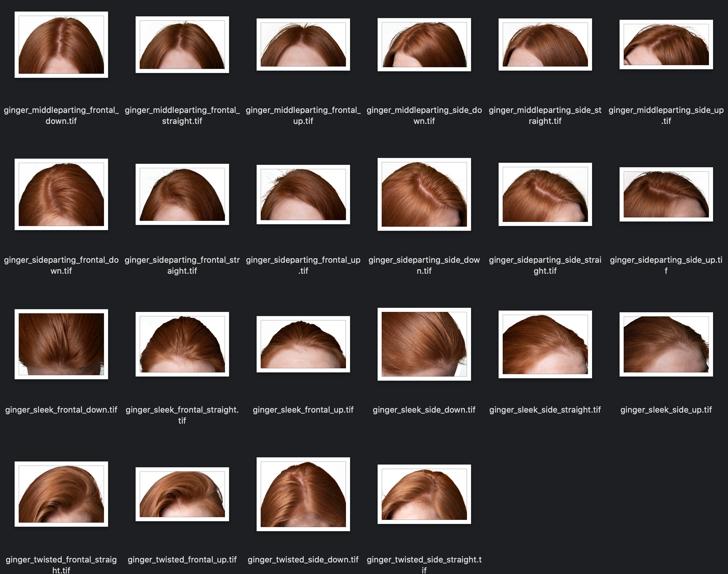This screenshot has width=728, height=574.
Task: Select the ginger_middleparting_side_up.tif thumbnail
Action: pyautogui.click(x=666, y=44)
